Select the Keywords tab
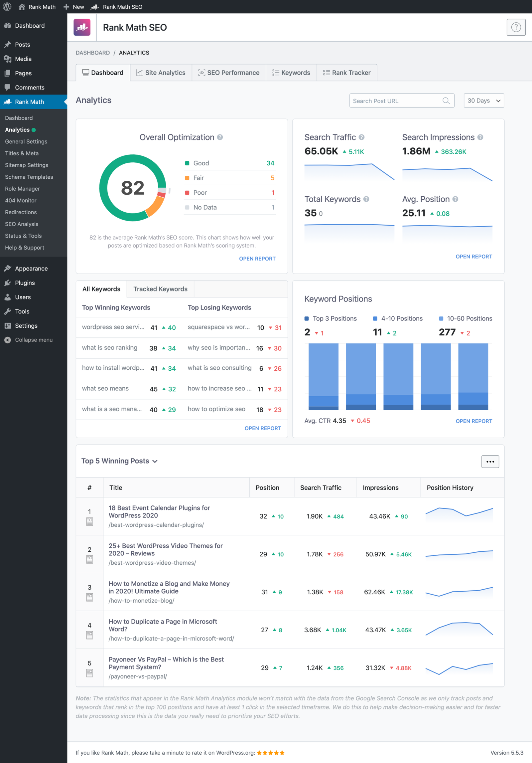532x763 pixels. pos(291,73)
